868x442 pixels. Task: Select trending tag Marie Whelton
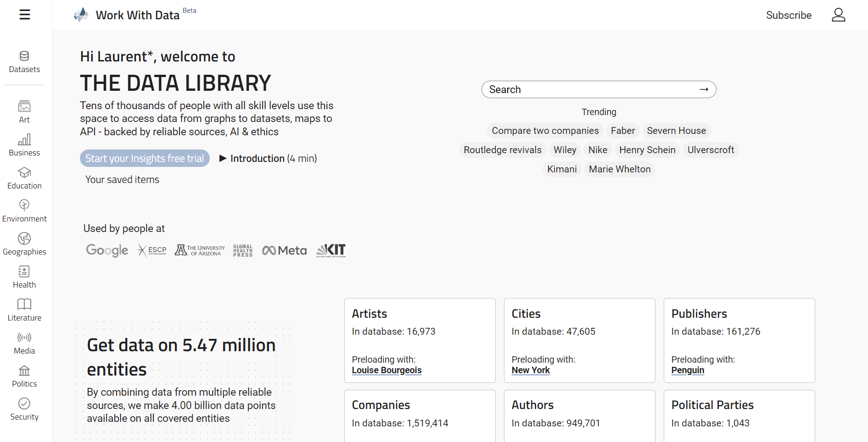coord(620,169)
